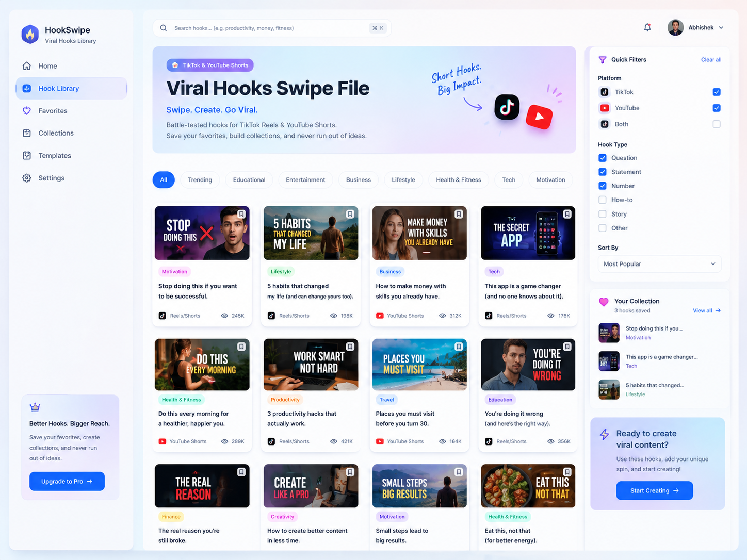Click Upgrade to Pro button
Screen dimensions: 747x560
click(x=67, y=481)
